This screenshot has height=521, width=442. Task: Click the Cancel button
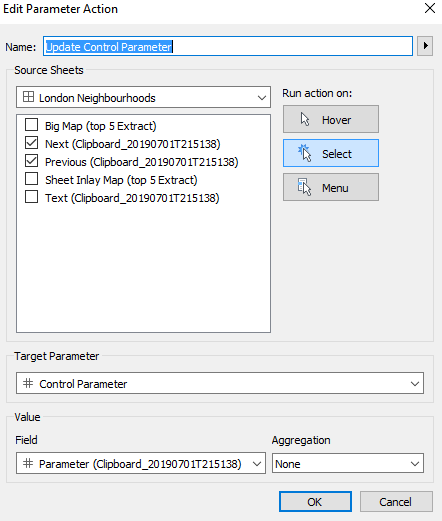396,502
